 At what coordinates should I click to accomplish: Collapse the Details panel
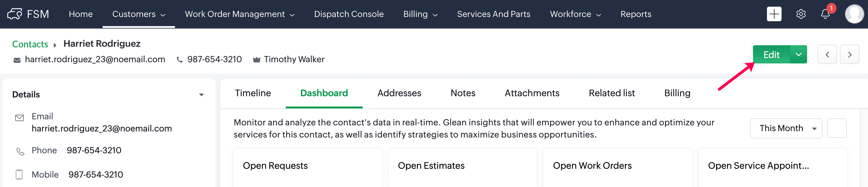coord(201,95)
